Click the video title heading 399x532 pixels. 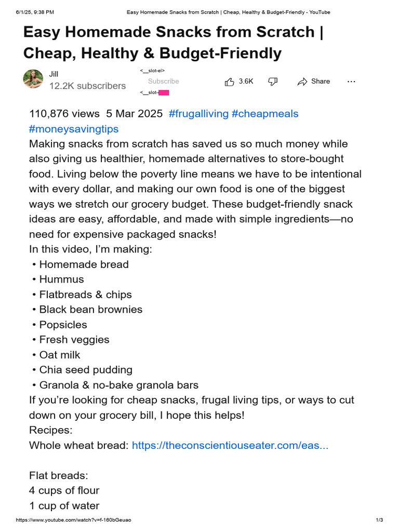click(173, 43)
